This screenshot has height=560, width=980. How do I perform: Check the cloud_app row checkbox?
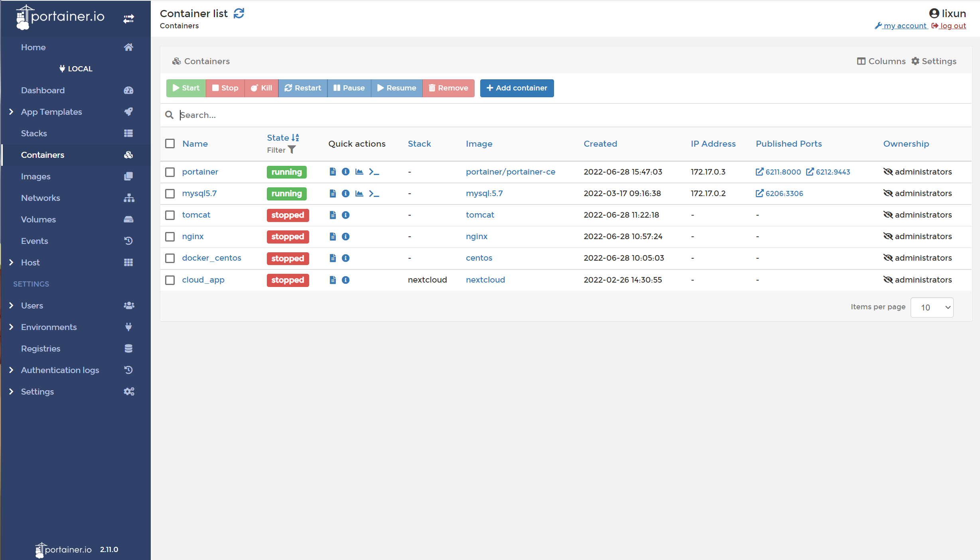[170, 280]
